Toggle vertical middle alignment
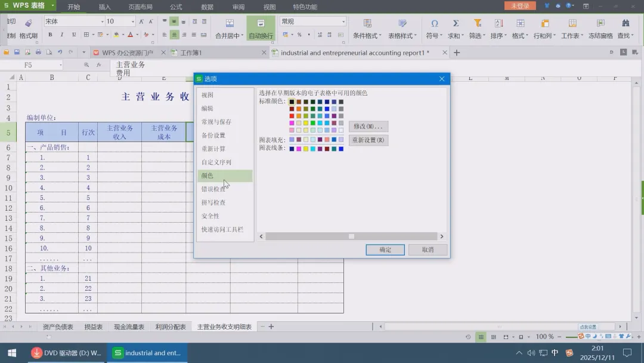644x363 pixels. [174, 21]
